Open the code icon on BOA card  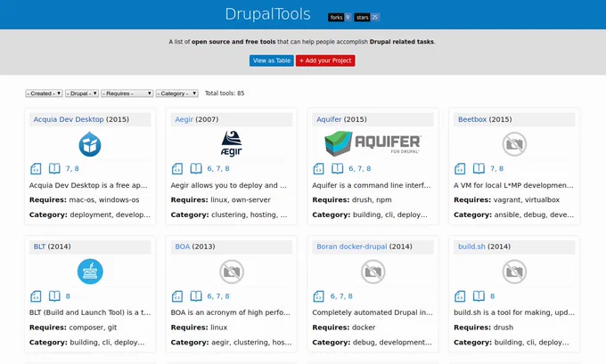point(177,296)
